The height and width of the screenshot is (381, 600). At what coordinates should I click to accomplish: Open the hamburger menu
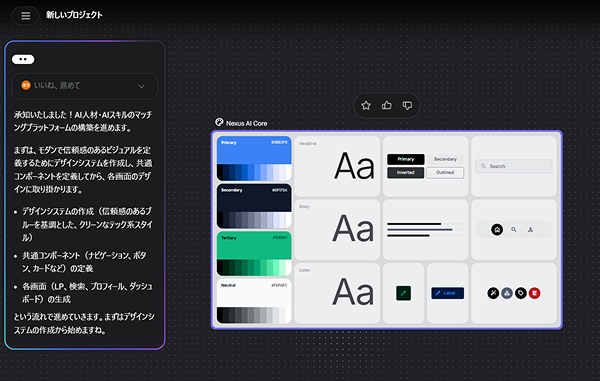tap(25, 16)
